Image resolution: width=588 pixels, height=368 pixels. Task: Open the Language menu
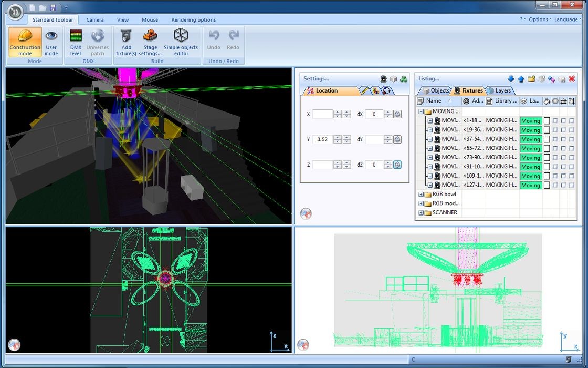pos(568,19)
